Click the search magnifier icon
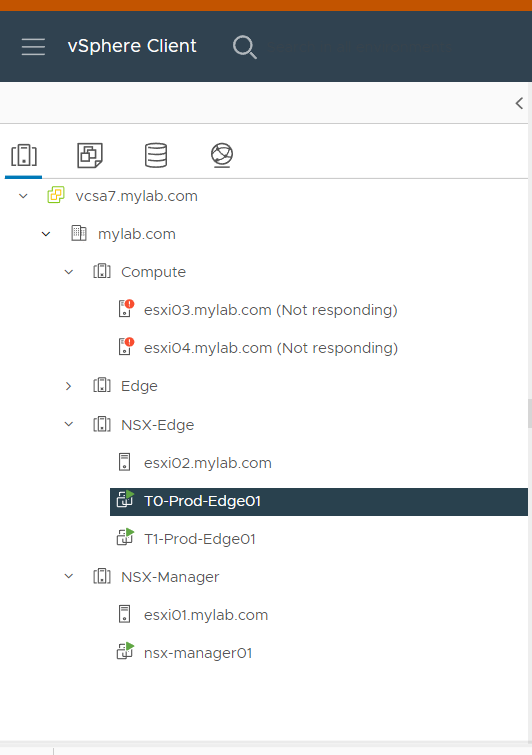 coord(245,47)
